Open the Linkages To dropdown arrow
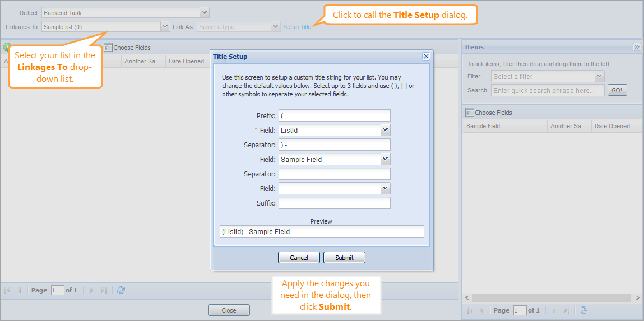 [165, 27]
